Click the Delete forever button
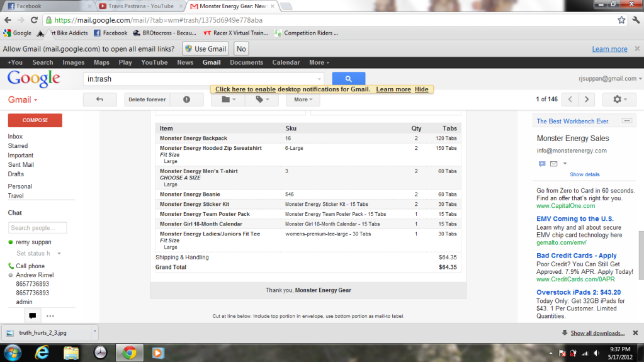 147,99
